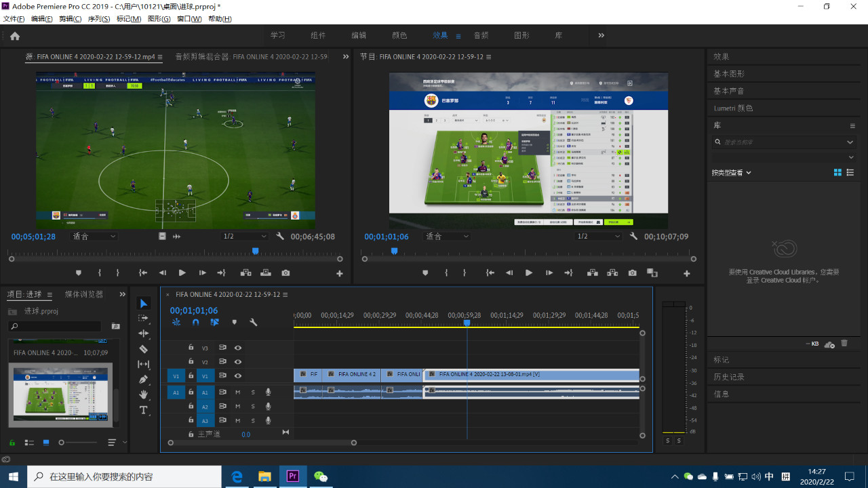Image resolution: width=868 pixels, height=488 pixels.
Task: Adjust project panel thumbnail zoom slider
Action: coord(62,443)
